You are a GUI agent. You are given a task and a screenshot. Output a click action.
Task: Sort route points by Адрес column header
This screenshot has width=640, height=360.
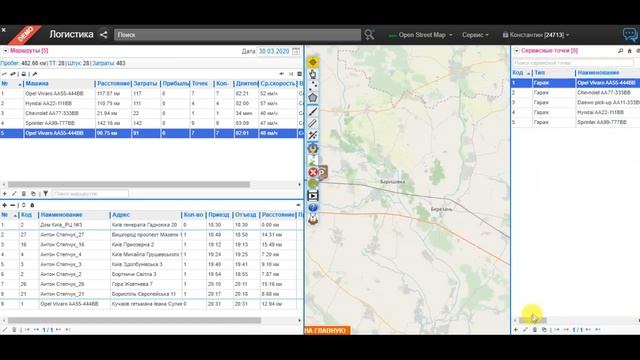145,215
